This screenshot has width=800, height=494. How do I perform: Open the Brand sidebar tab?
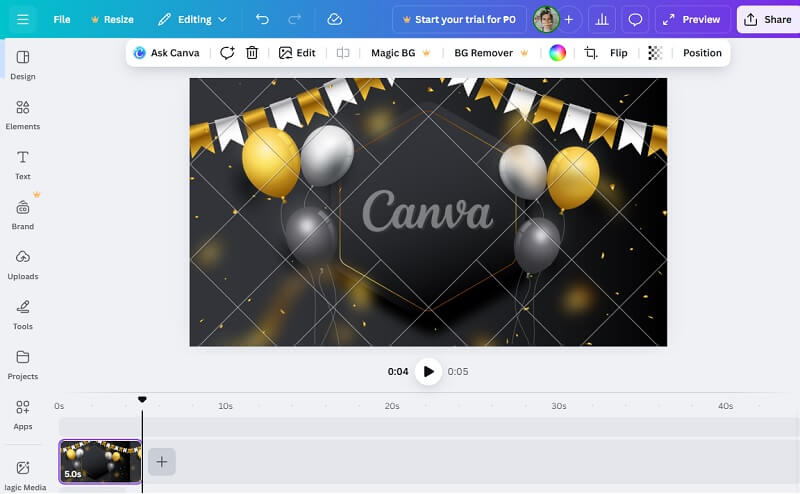(x=23, y=215)
